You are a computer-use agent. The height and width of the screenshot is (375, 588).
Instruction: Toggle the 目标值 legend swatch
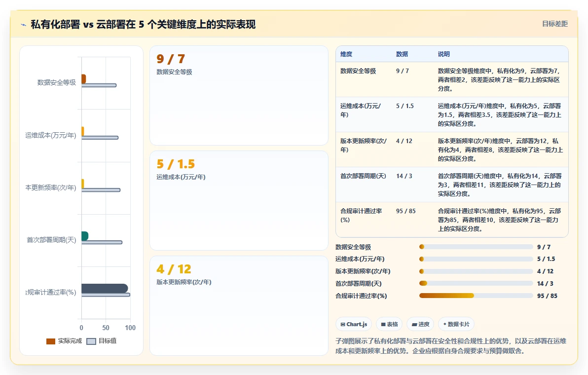pos(91,341)
